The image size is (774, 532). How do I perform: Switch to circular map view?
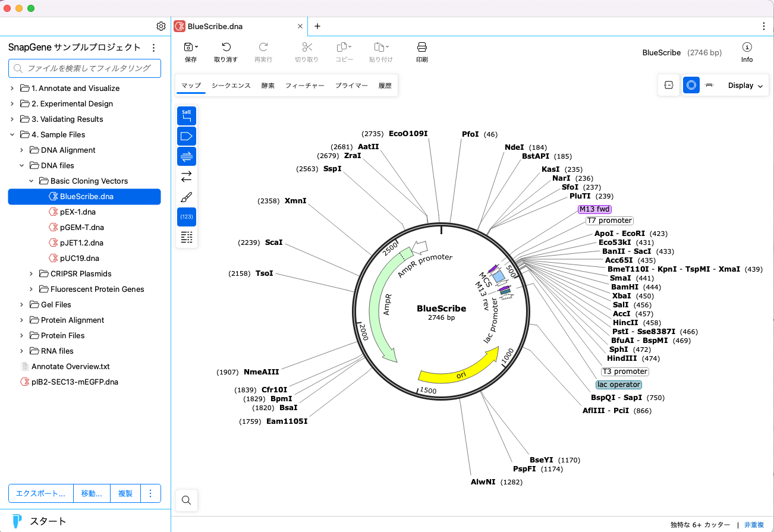click(691, 86)
